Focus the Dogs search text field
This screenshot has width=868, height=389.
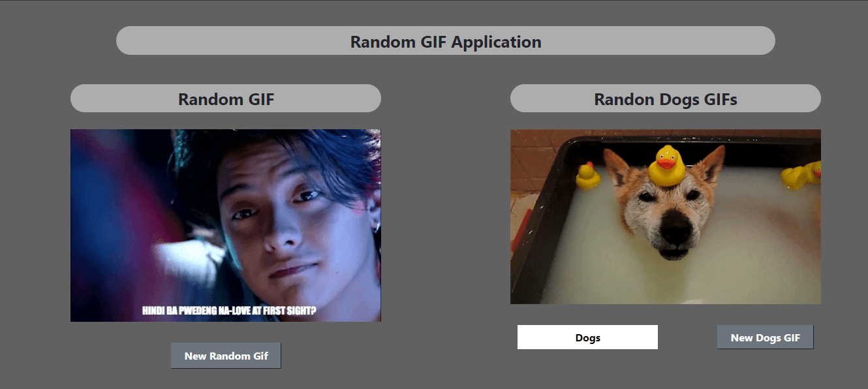click(x=587, y=337)
